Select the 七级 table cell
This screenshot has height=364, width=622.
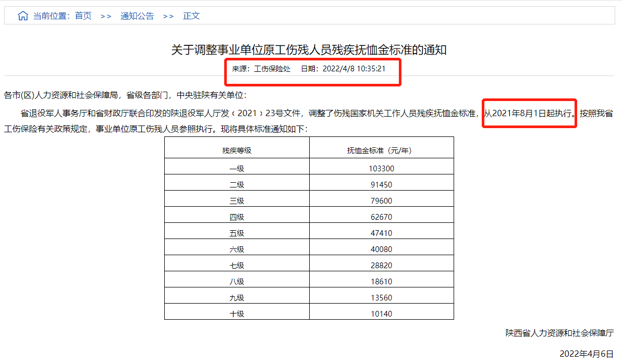237,264
